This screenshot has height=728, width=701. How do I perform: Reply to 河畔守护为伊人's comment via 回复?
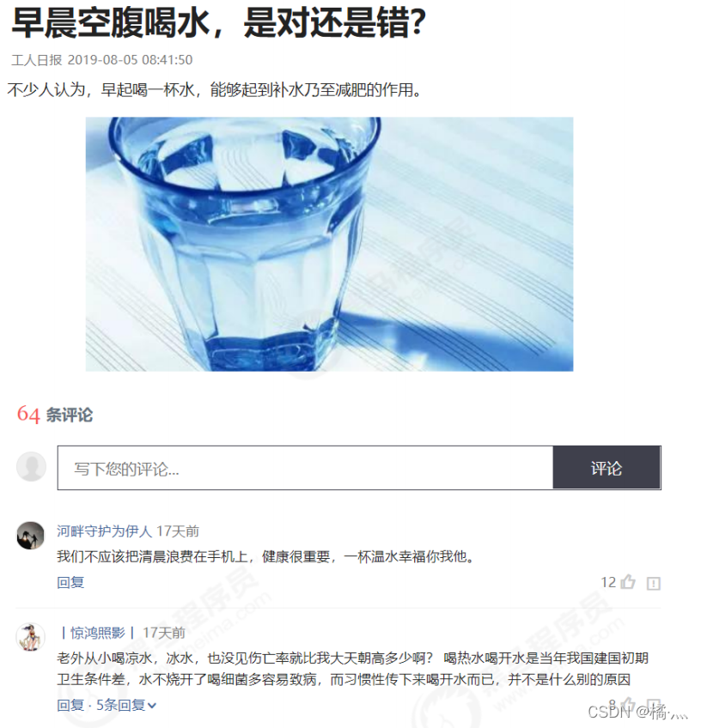click(70, 582)
